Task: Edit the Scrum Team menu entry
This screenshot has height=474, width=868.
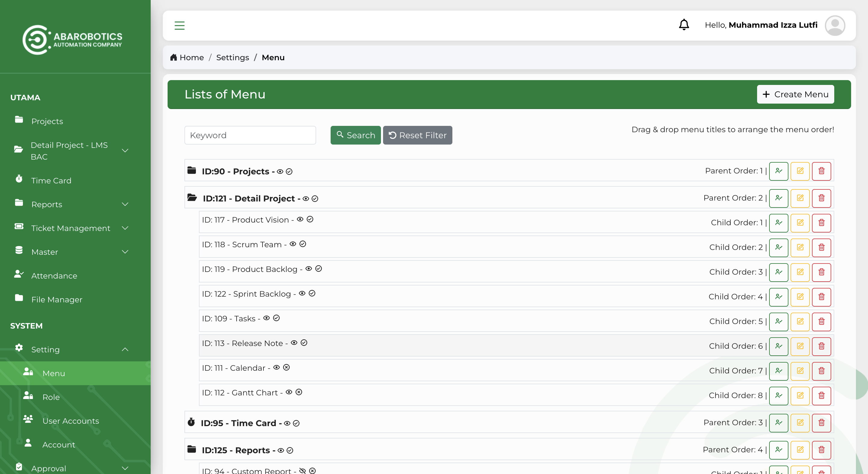Action: coord(800,248)
